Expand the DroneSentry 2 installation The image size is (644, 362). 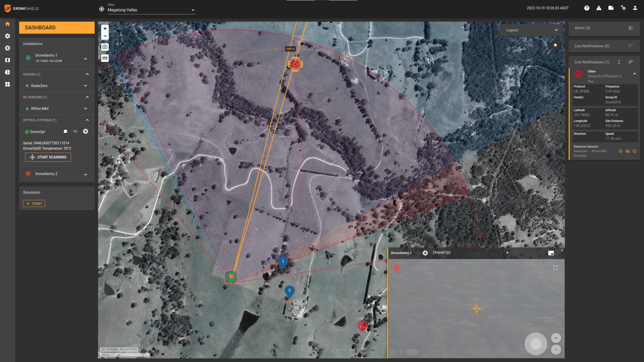pyautogui.click(x=86, y=174)
